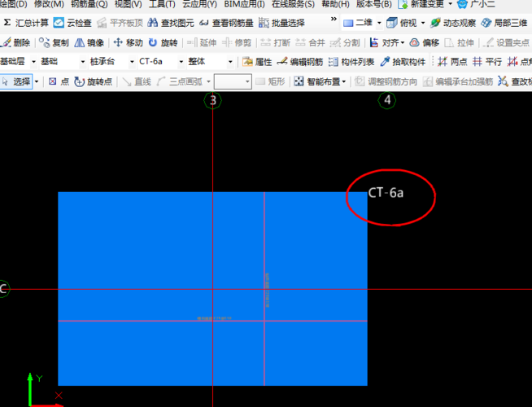Select 平行 parallel axis tool
This screenshot has width=532, height=407.
pyautogui.click(x=487, y=62)
